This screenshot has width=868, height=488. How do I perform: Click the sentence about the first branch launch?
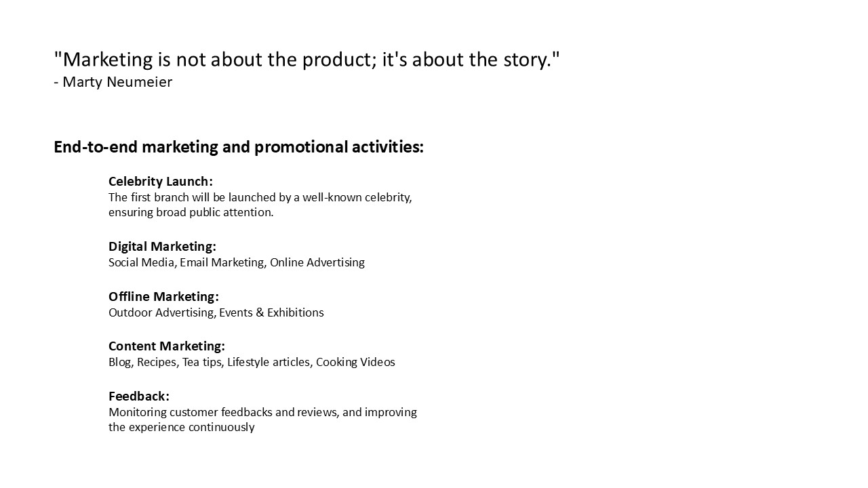[260, 197]
